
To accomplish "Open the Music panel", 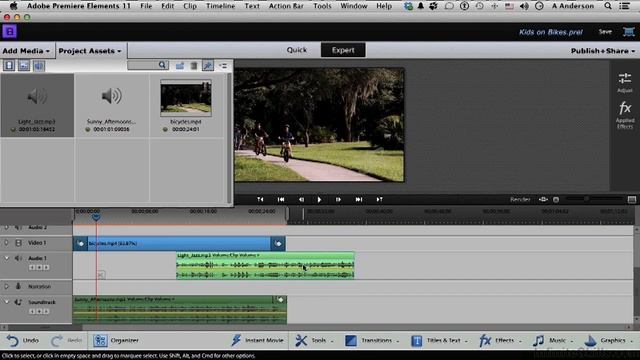I will pos(553,340).
